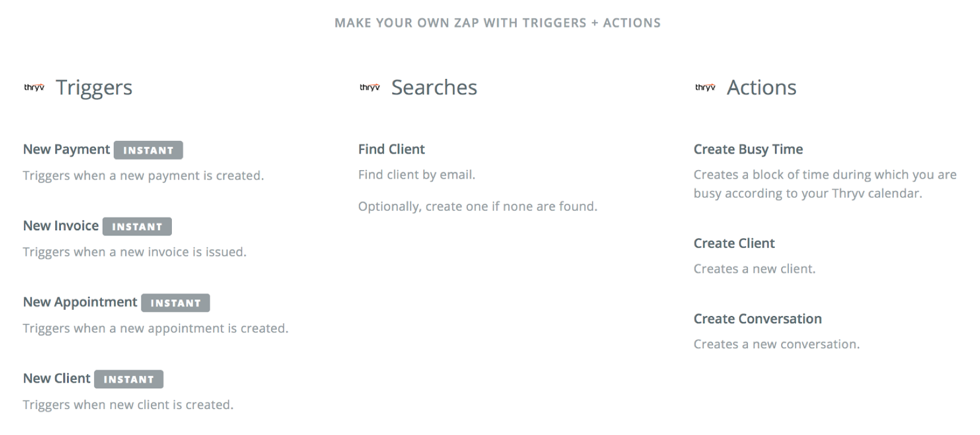Viewport: 980px width, 435px height.
Task: Choose the New Client trigger
Action: click(x=56, y=378)
